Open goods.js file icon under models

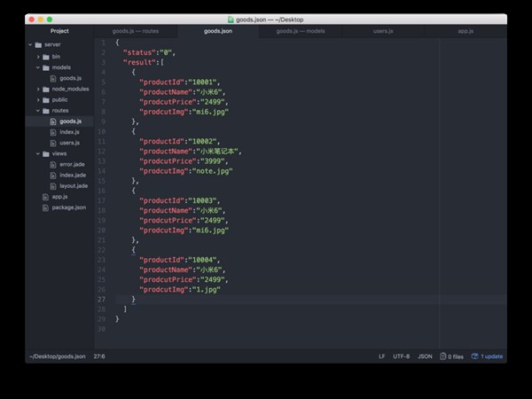click(52, 78)
